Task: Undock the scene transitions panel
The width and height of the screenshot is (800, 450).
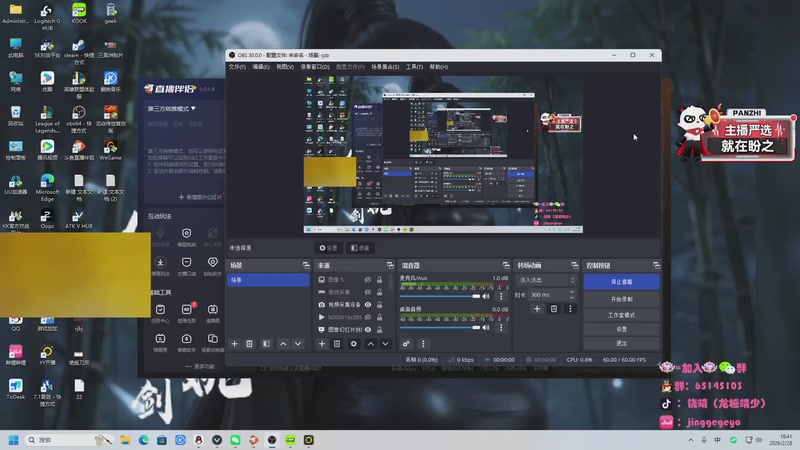Action: [574, 265]
